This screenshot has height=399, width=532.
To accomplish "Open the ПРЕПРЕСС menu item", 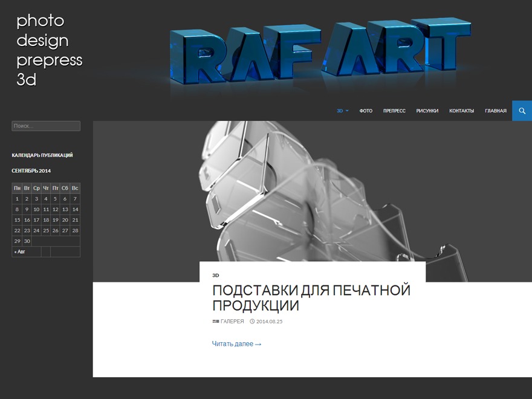I will tap(394, 111).
